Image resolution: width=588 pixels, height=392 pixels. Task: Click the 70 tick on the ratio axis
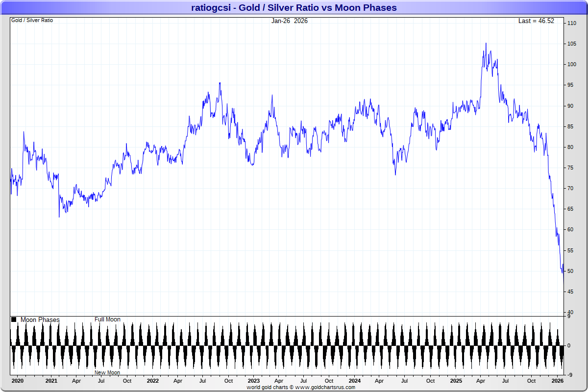570,188
